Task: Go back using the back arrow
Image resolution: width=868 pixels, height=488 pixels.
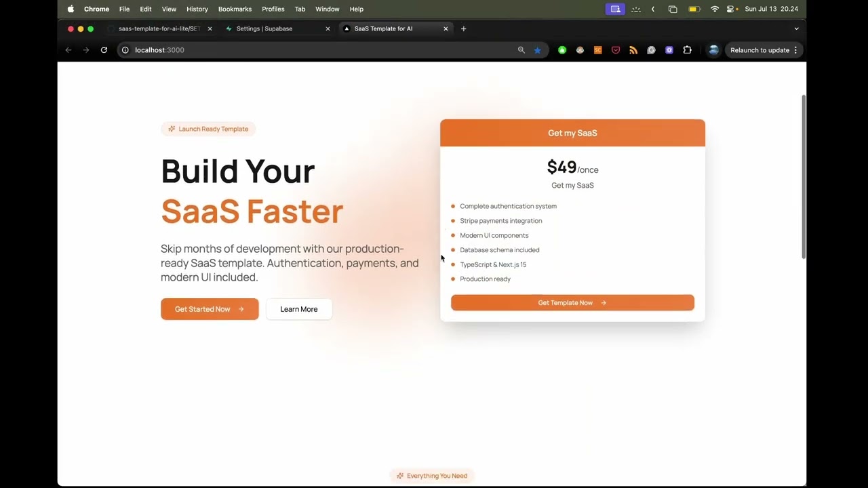Action: 68,49
